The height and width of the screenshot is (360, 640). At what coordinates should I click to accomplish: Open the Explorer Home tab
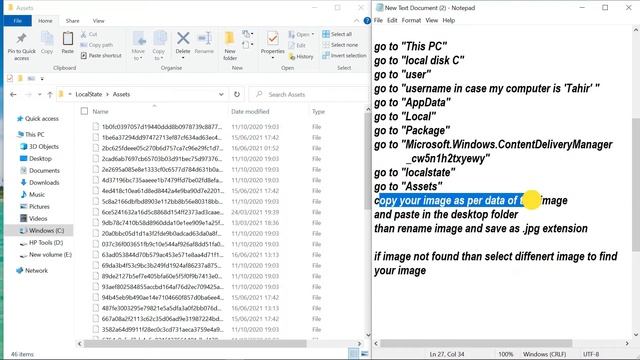pos(45,20)
